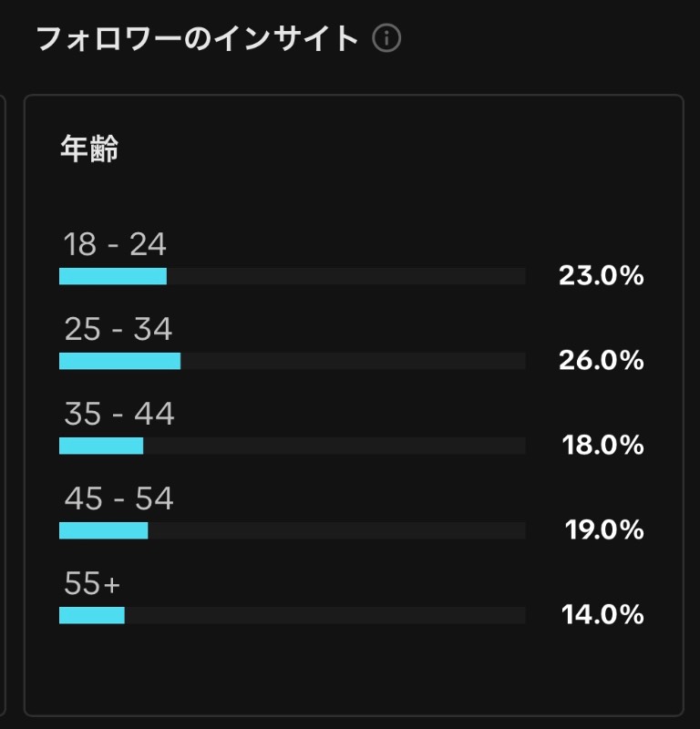Select the 45 - 54 cyan bar
Screen dimensions: 700x729
[104, 530]
